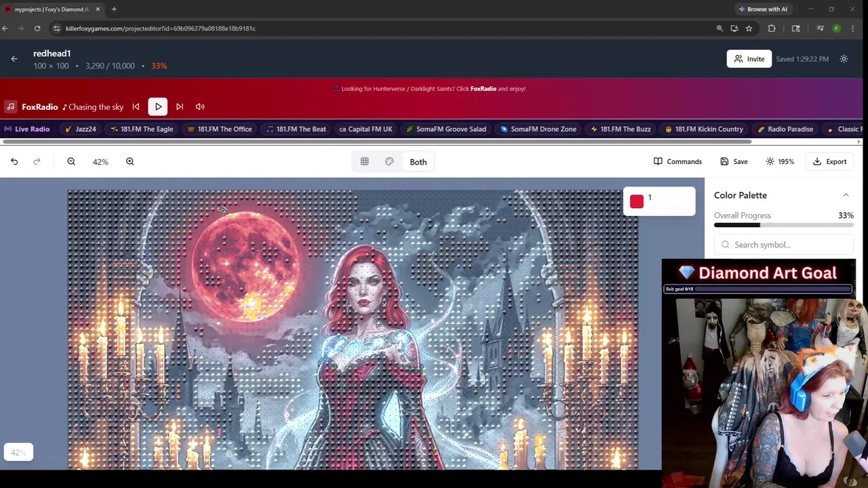Click the install app icon in address bar
Image resolution: width=868 pixels, height=488 pixels.
click(x=734, y=28)
